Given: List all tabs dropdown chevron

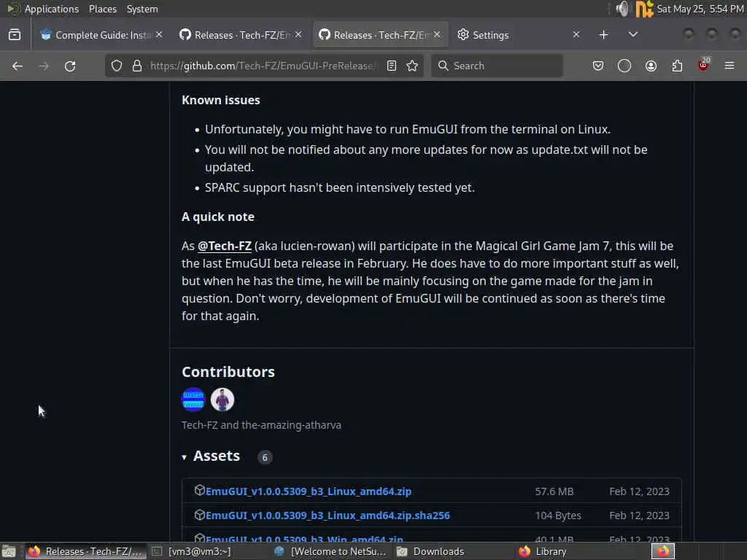Looking at the screenshot, I should point(632,35).
